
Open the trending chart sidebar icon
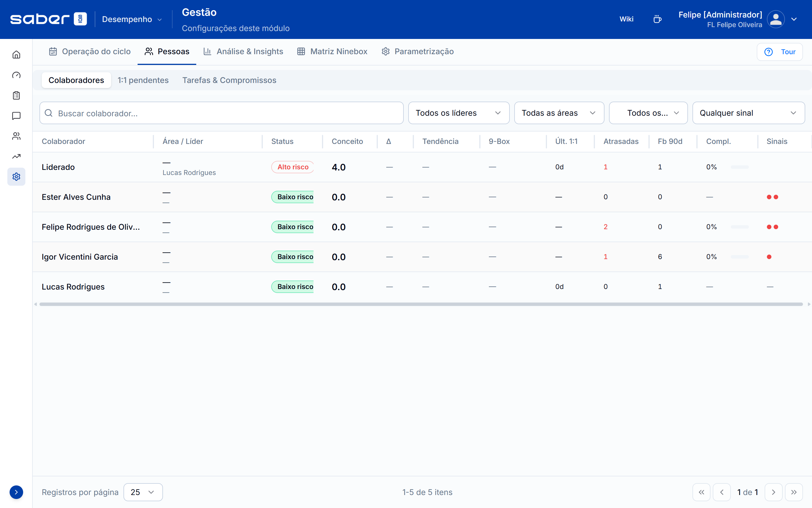pyautogui.click(x=16, y=156)
